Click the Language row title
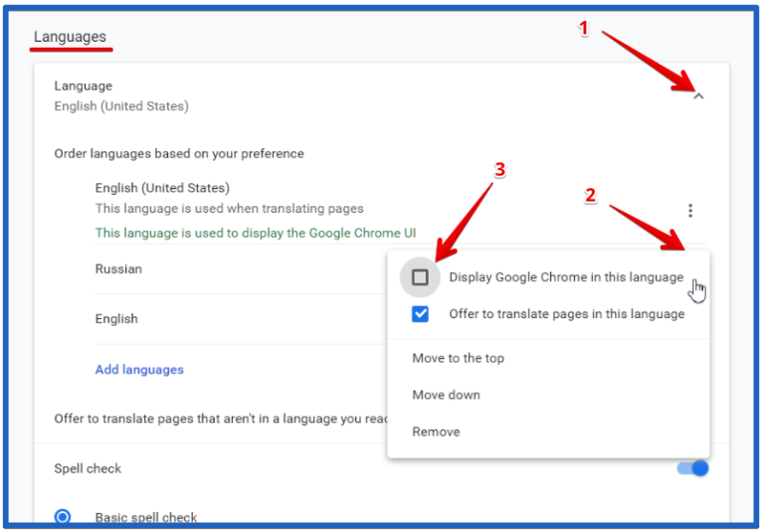This screenshot has width=764, height=532. coord(84,87)
